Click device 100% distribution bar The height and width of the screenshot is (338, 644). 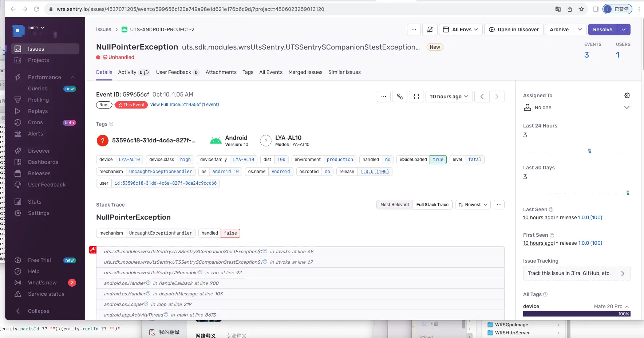tap(576, 314)
